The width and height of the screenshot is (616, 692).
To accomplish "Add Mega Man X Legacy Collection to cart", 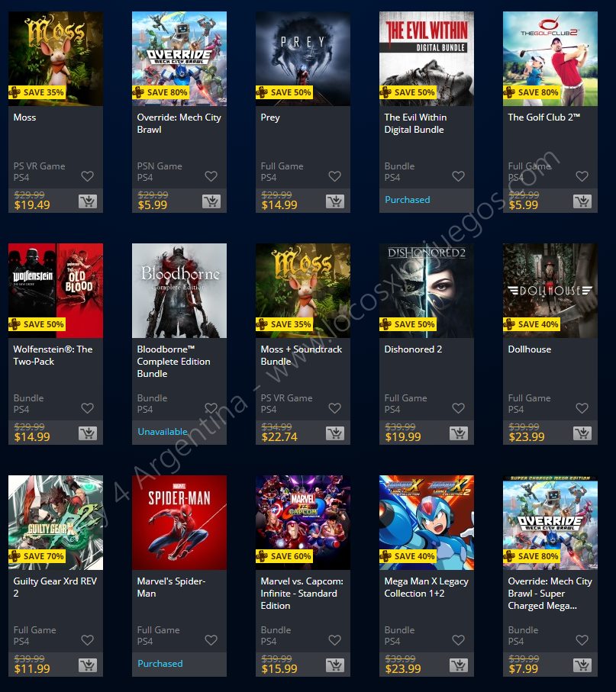I will pos(459,665).
